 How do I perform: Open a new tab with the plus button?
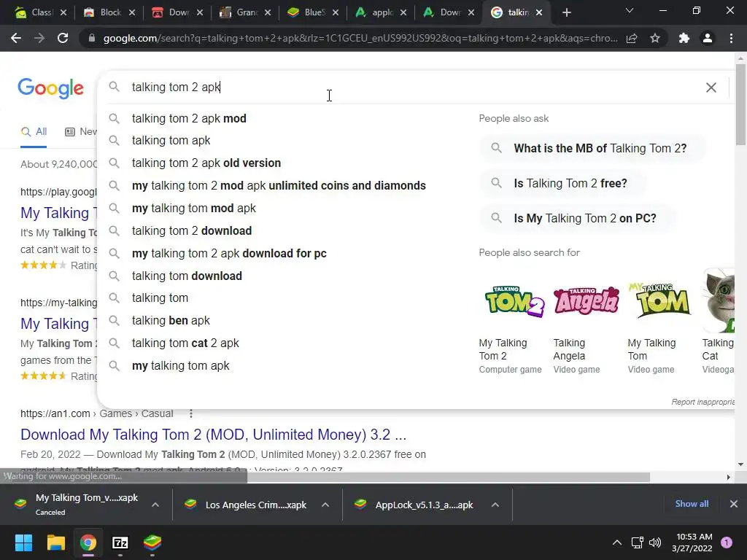tap(566, 13)
